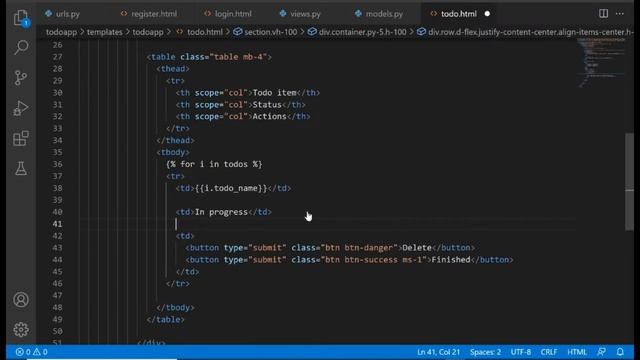This screenshot has width=640, height=360.
Task: Show the warnings count in status bar
Action: point(40,352)
